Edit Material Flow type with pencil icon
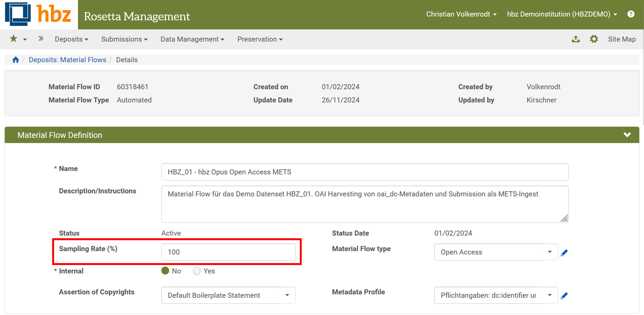The width and height of the screenshot is (644, 315). [564, 253]
